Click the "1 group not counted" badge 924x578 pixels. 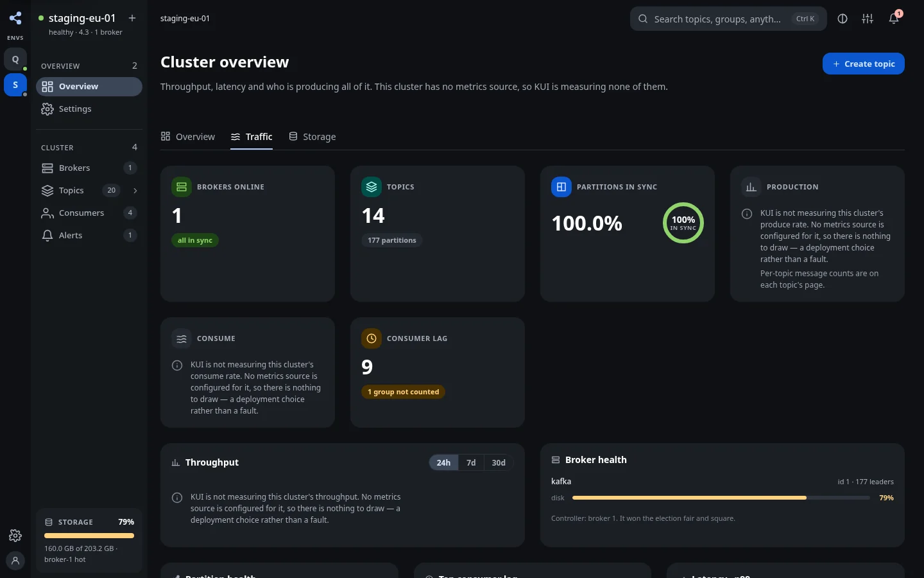tap(404, 392)
